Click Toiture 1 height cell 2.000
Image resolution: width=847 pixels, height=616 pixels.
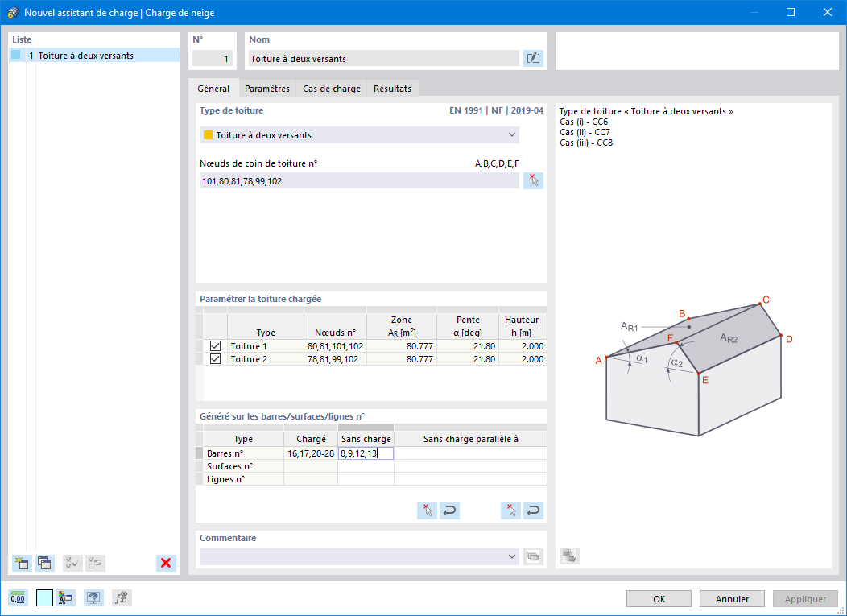523,345
